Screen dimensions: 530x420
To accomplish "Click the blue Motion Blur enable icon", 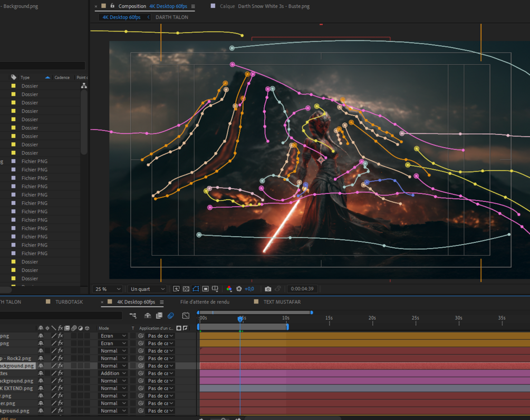I will tap(171, 316).
